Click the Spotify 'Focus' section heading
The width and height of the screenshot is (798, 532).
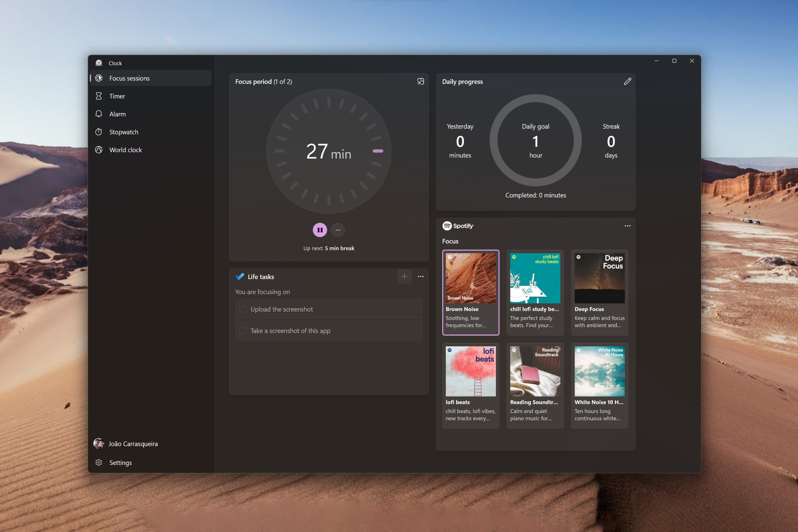450,241
